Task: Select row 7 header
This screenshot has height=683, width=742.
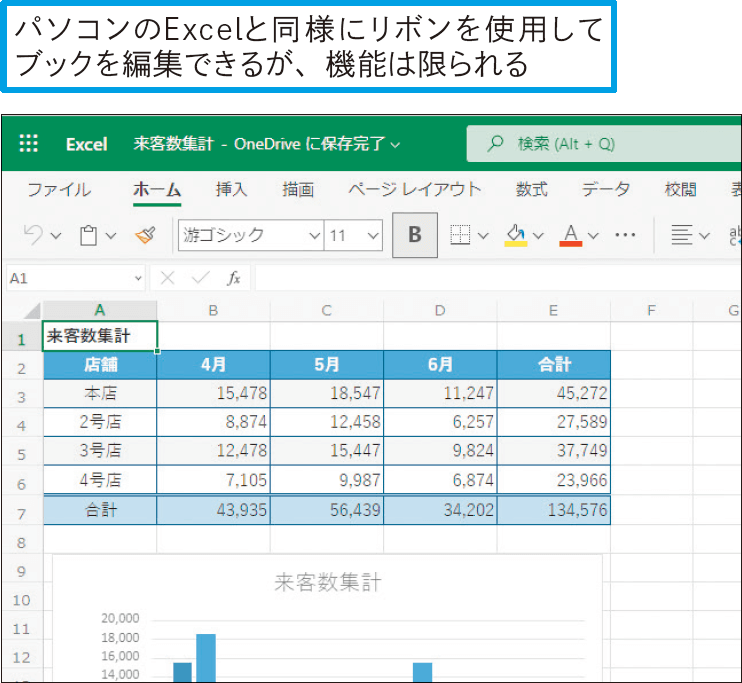Action: coord(22,511)
